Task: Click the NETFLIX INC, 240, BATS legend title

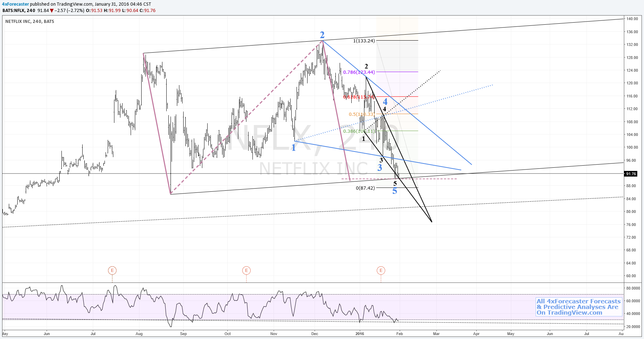Action: coord(30,22)
